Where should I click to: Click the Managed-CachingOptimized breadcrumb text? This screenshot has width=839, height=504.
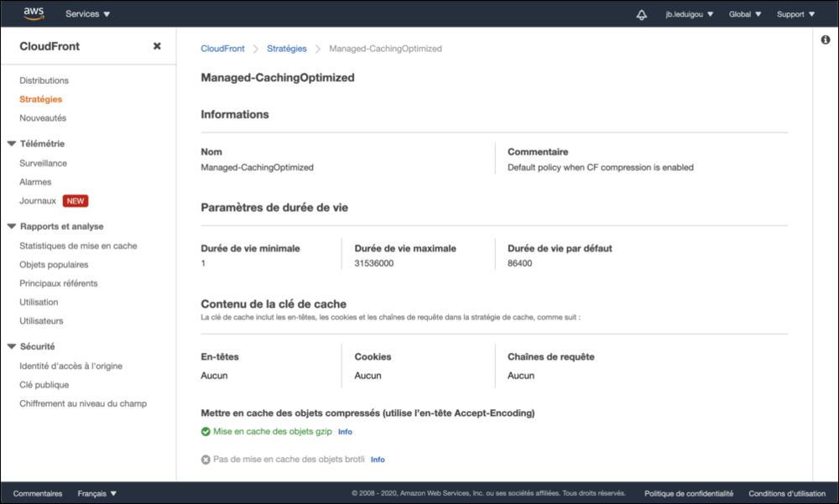click(385, 49)
